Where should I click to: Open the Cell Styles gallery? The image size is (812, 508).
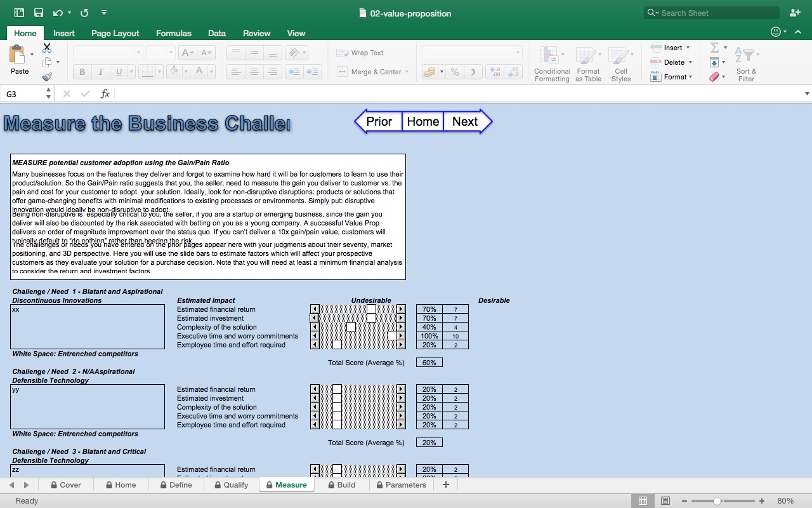(620, 62)
